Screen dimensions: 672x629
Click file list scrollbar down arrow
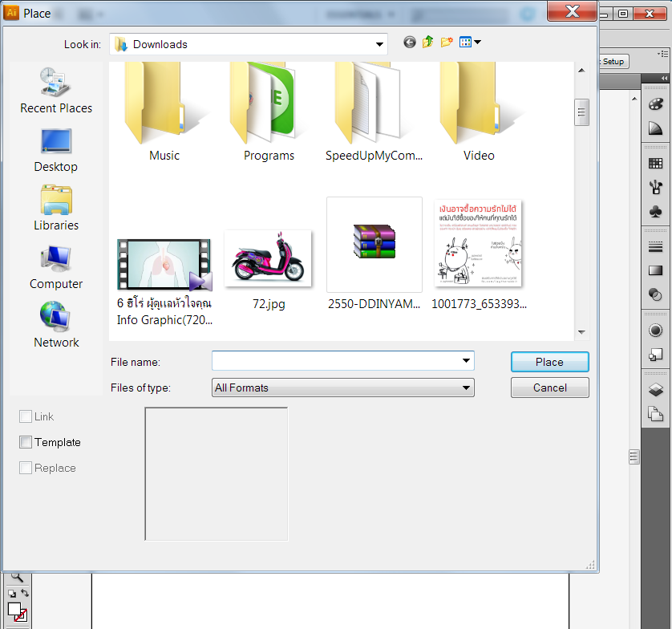click(581, 332)
